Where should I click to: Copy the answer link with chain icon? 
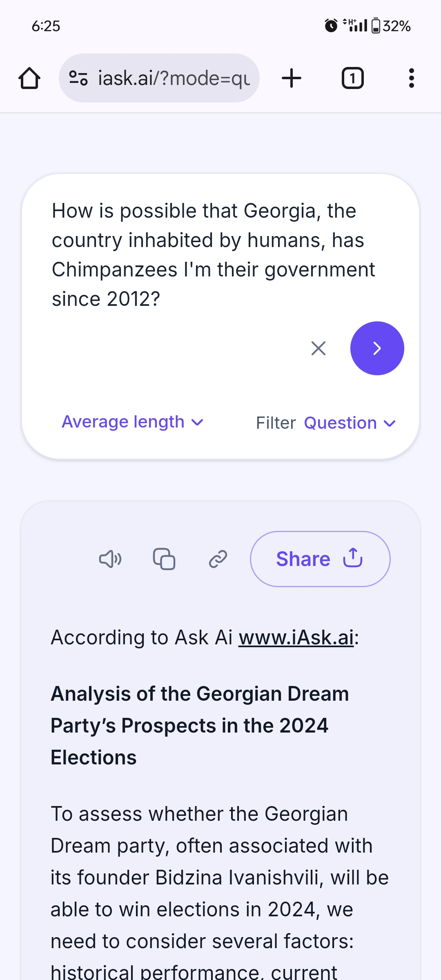pyautogui.click(x=218, y=559)
